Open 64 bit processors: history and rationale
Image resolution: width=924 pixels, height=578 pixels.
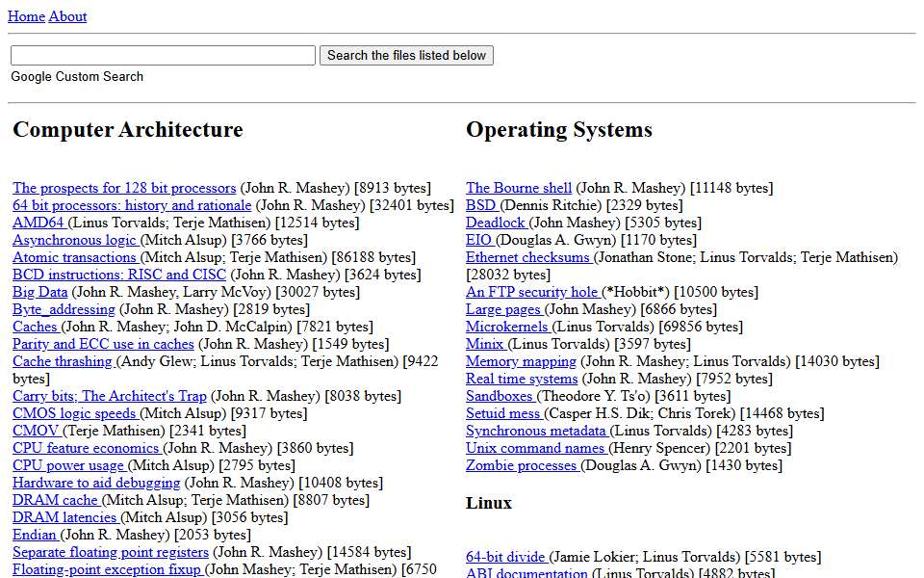pyautogui.click(x=132, y=205)
